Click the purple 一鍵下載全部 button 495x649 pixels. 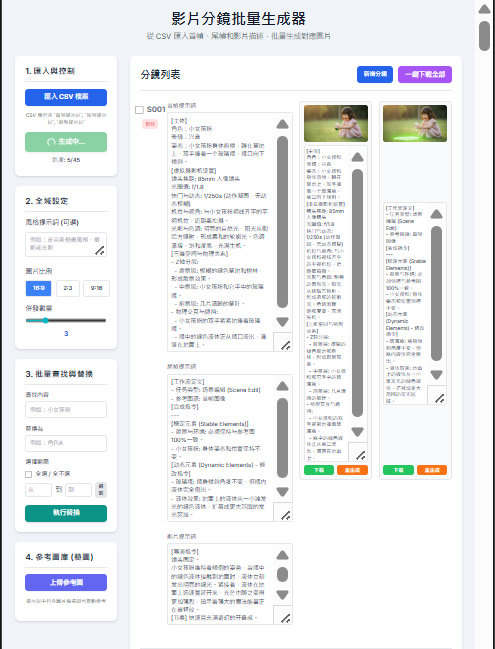tap(425, 75)
